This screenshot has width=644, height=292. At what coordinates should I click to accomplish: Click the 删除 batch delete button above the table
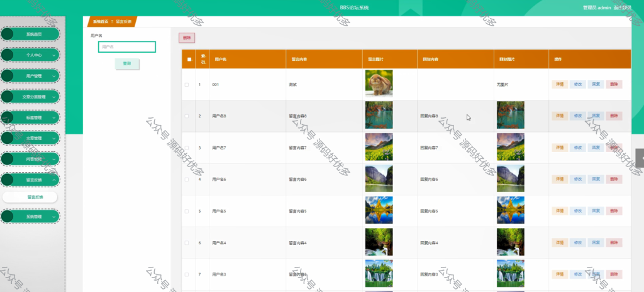tap(187, 38)
